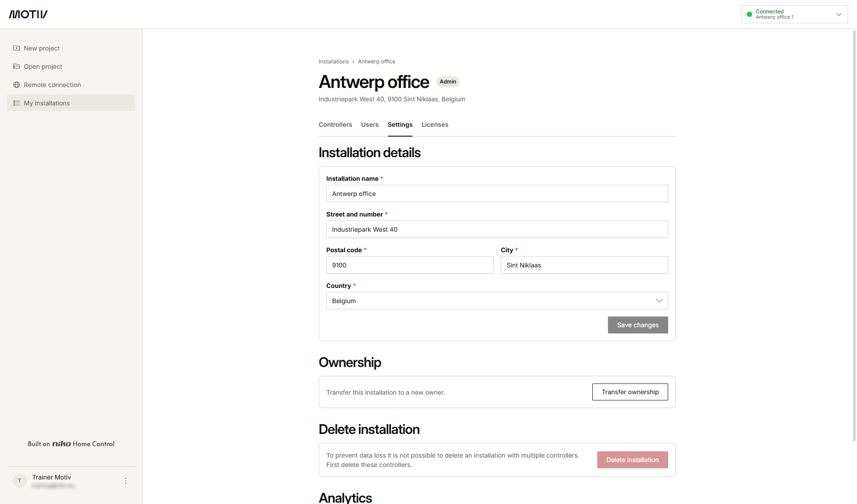Click the Street and number input field
This screenshot has width=857, height=504.
click(x=497, y=229)
